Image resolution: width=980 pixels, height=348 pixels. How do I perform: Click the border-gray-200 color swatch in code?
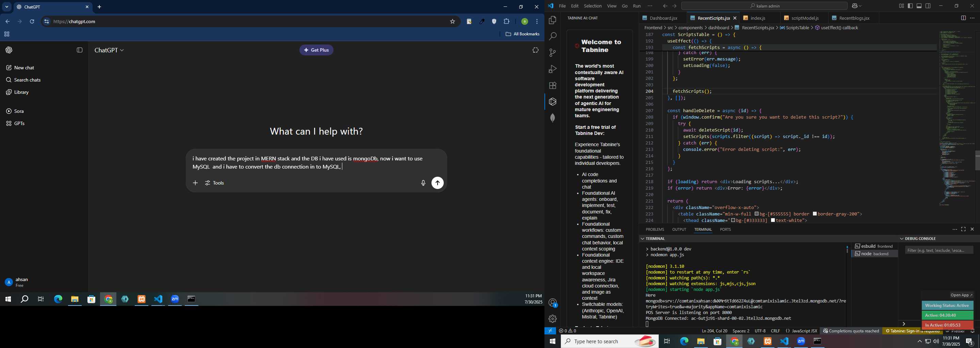pyautogui.click(x=815, y=214)
